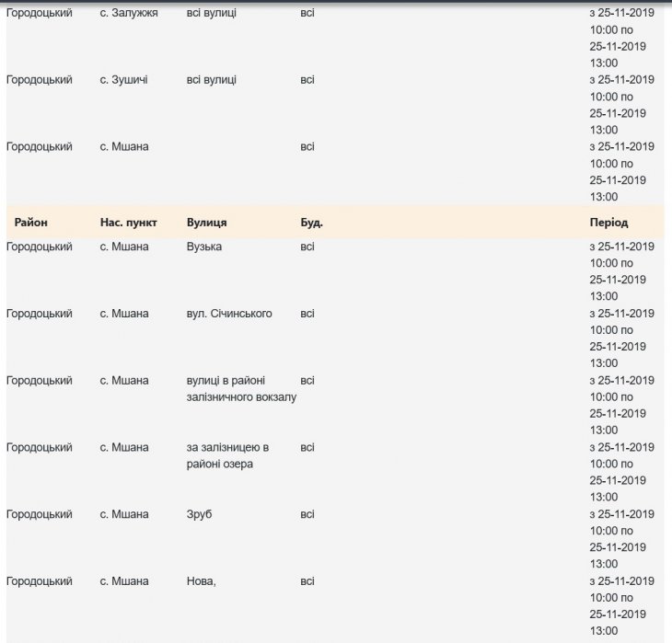Click the с. Залужжя settlement cell

(129, 13)
